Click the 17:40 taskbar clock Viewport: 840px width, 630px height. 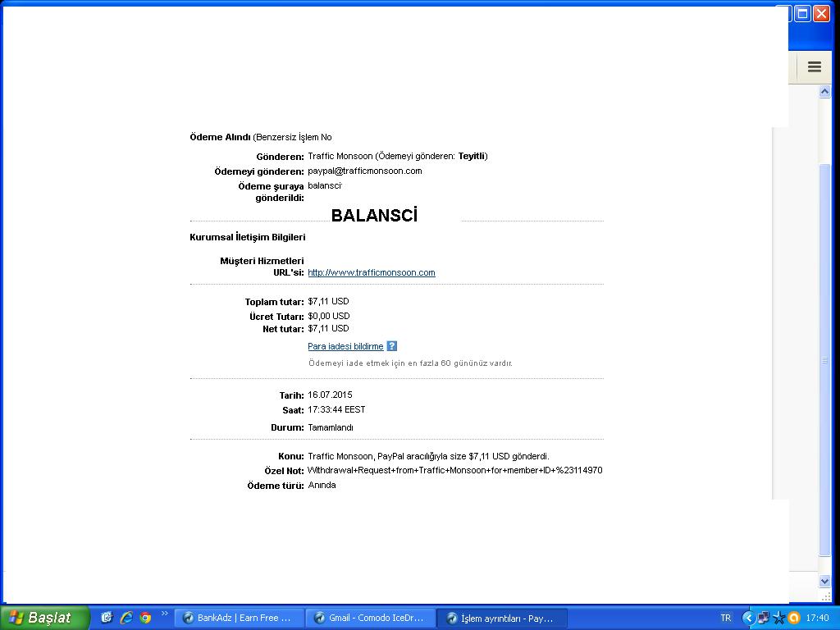tap(818, 618)
